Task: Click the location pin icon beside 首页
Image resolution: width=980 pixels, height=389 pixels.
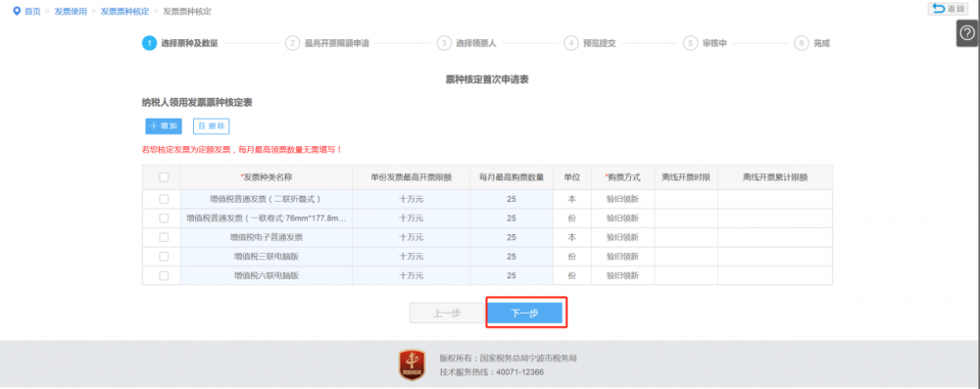Action: tap(17, 11)
